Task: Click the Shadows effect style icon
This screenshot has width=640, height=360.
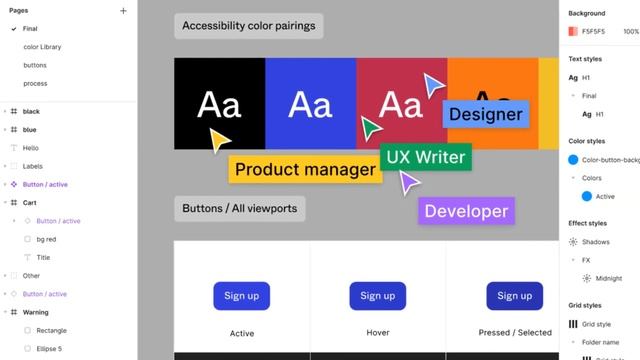Action: [573, 242]
